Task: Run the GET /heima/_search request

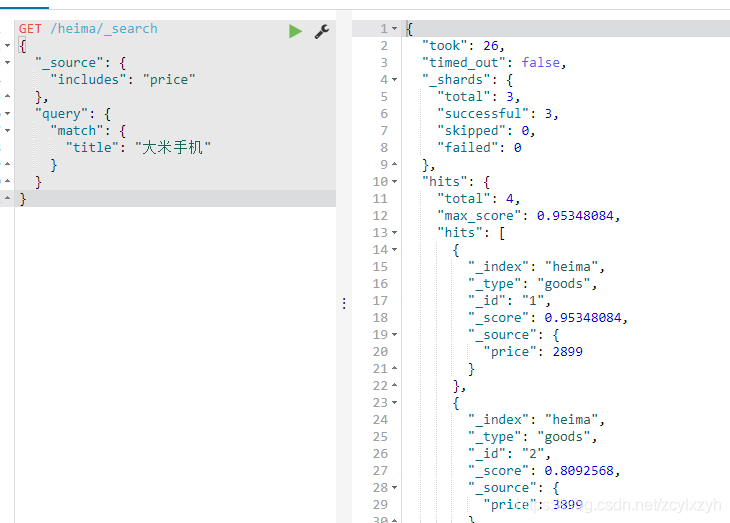Action: [x=295, y=31]
